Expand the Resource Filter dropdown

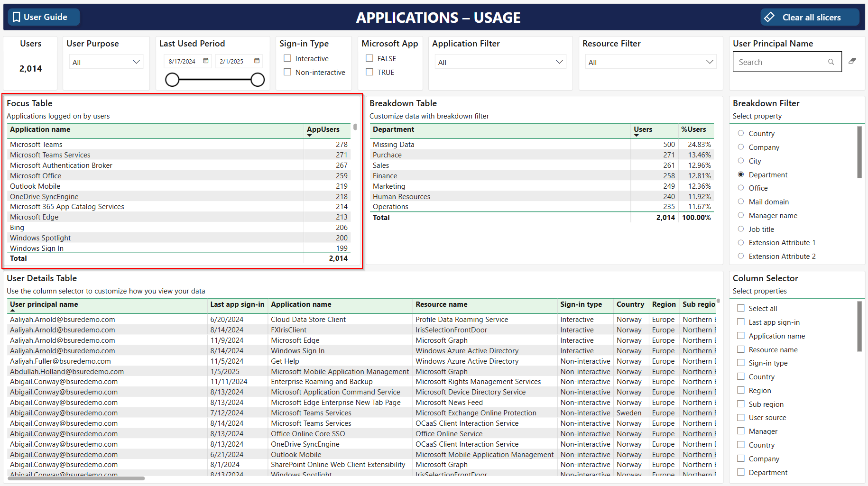click(x=650, y=62)
